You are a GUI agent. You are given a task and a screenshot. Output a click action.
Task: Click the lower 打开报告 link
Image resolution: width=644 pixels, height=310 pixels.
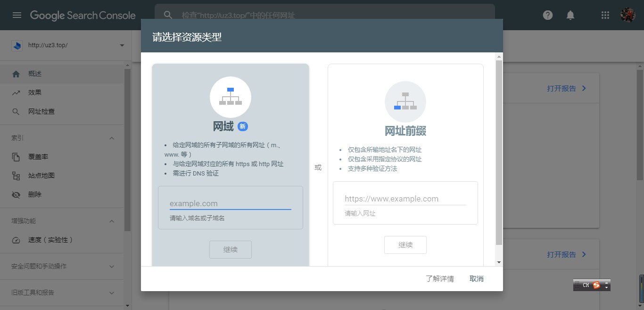(x=567, y=254)
